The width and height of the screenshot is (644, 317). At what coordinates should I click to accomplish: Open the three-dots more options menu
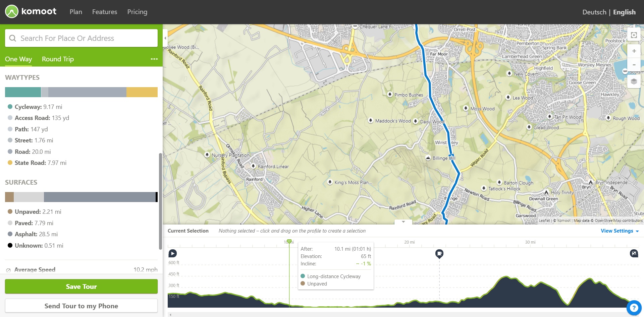[154, 59]
